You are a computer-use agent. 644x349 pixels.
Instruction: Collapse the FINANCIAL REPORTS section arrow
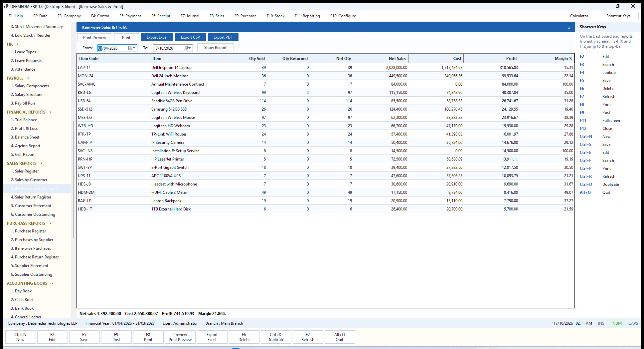click(51, 112)
